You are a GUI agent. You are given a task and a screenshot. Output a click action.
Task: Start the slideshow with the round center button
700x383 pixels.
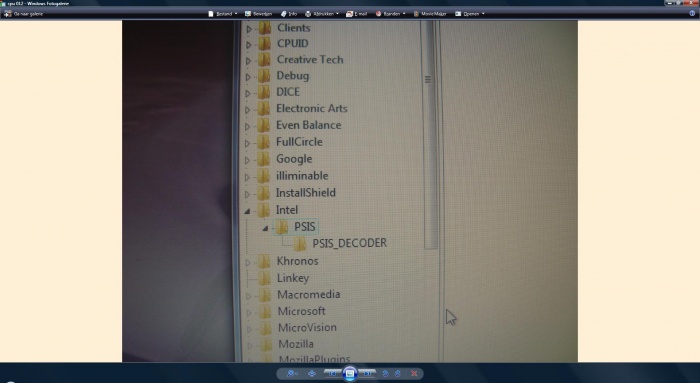[350, 374]
